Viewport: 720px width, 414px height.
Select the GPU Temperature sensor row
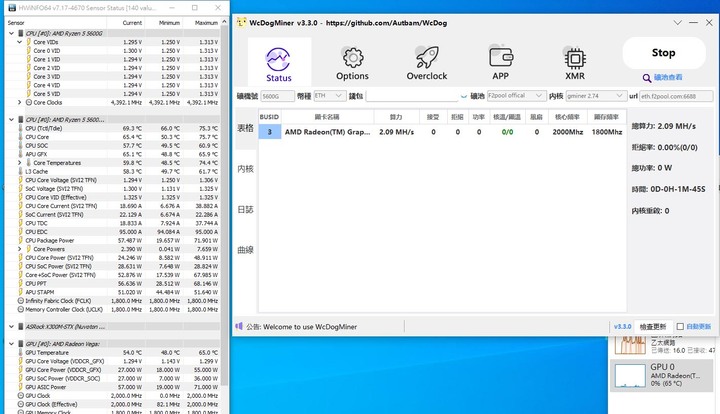[x=112, y=352]
